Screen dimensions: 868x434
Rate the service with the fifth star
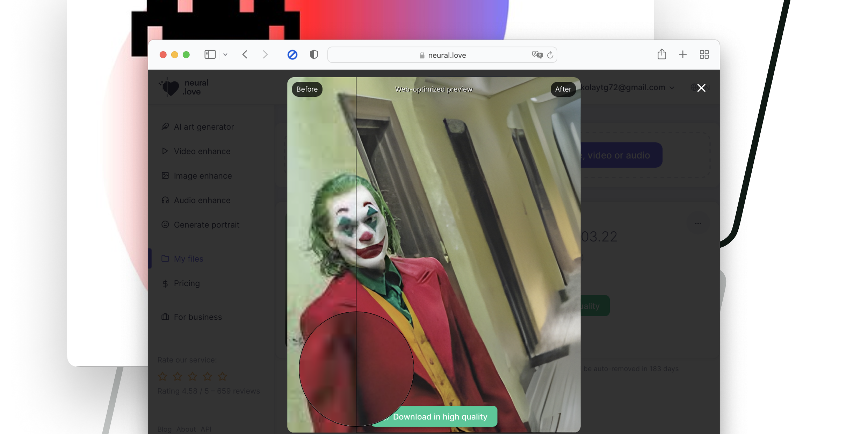pos(222,376)
